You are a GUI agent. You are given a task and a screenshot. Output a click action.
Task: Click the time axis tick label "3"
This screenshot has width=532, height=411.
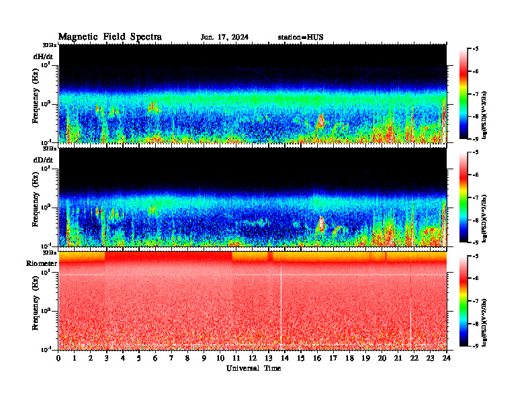pos(107,358)
